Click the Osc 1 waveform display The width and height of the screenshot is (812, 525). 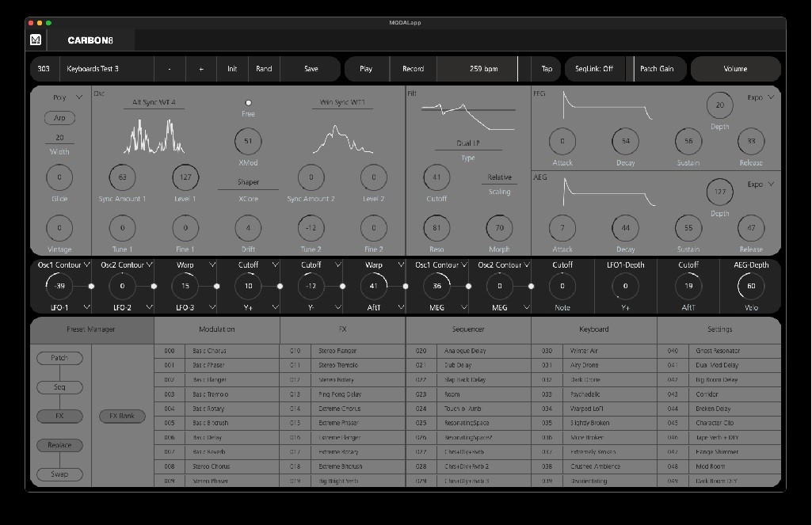click(x=154, y=136)
